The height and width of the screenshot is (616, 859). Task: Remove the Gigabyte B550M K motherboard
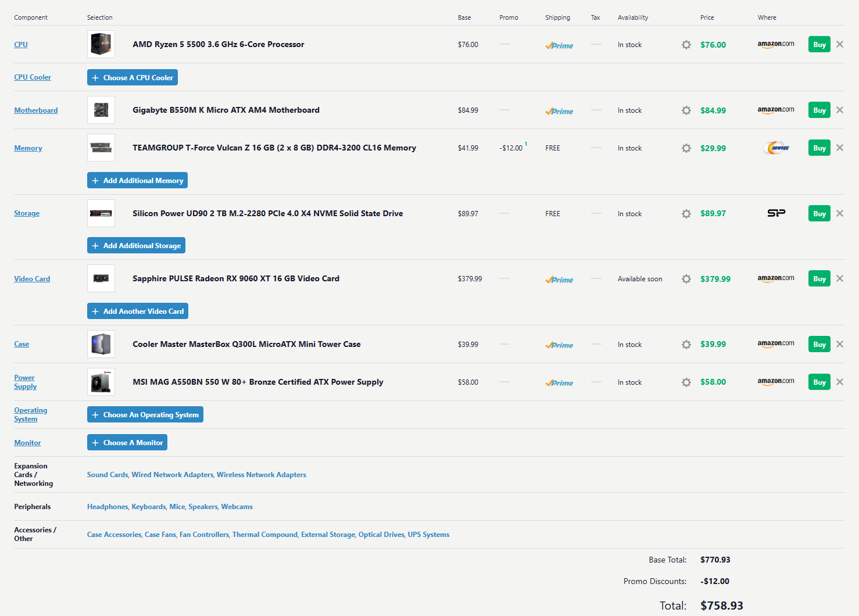[x=840, y=110]
